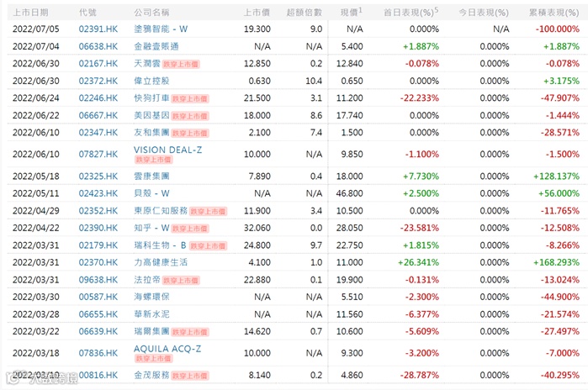This screenshot has width=588, height=390.
Task: Open company name 瑞科生物 - B
Action: (161, 245)
